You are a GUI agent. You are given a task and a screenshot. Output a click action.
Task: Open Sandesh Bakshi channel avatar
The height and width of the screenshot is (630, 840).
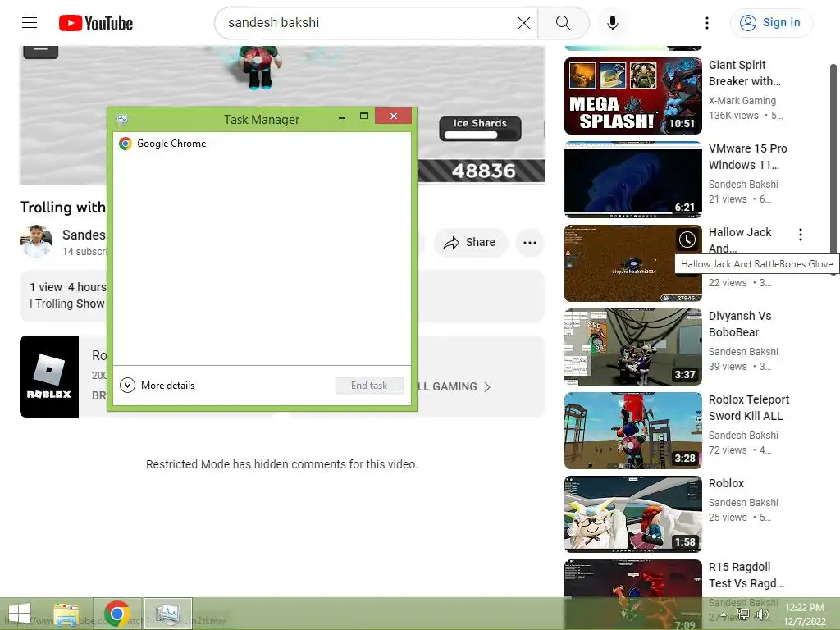[x=36, y=240]
